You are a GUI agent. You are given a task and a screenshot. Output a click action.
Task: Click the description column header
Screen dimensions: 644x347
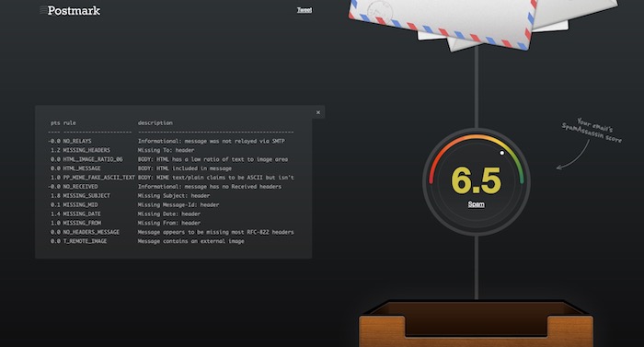155,123
